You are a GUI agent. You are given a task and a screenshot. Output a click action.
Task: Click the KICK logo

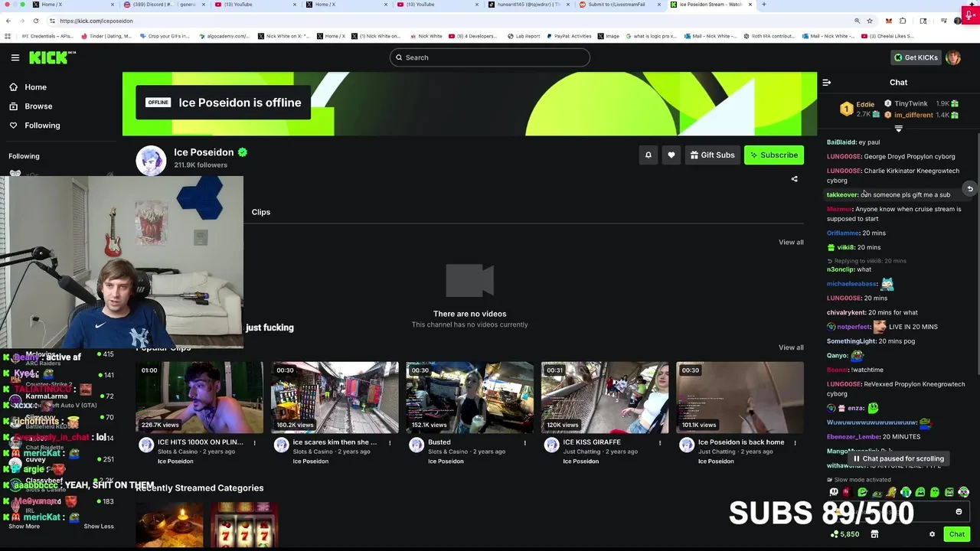point(53,57)
